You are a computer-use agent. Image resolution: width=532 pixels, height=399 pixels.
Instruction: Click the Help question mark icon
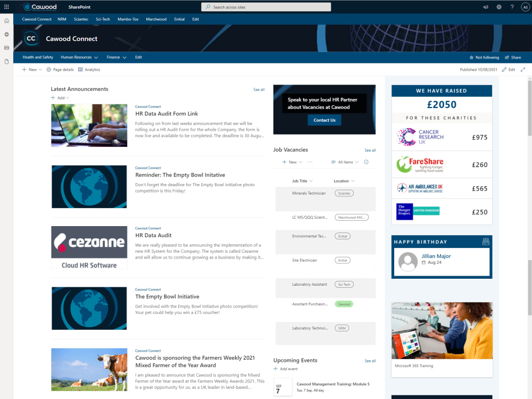pos(512,7)
